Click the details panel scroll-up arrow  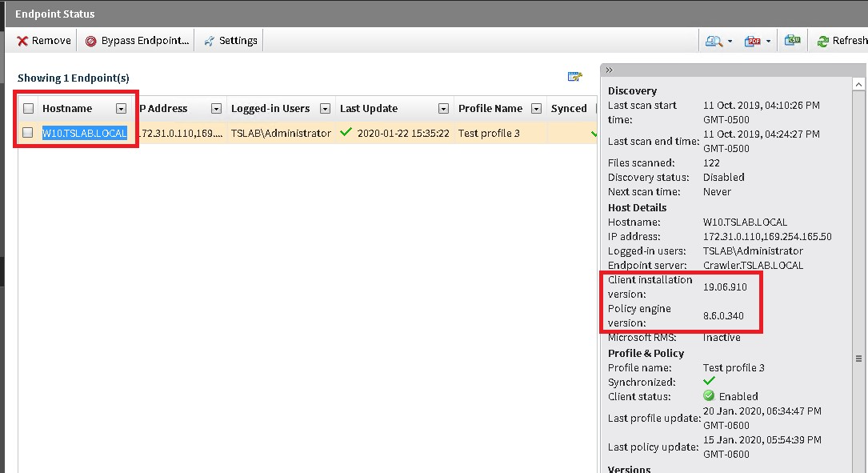tap(860, 84)
